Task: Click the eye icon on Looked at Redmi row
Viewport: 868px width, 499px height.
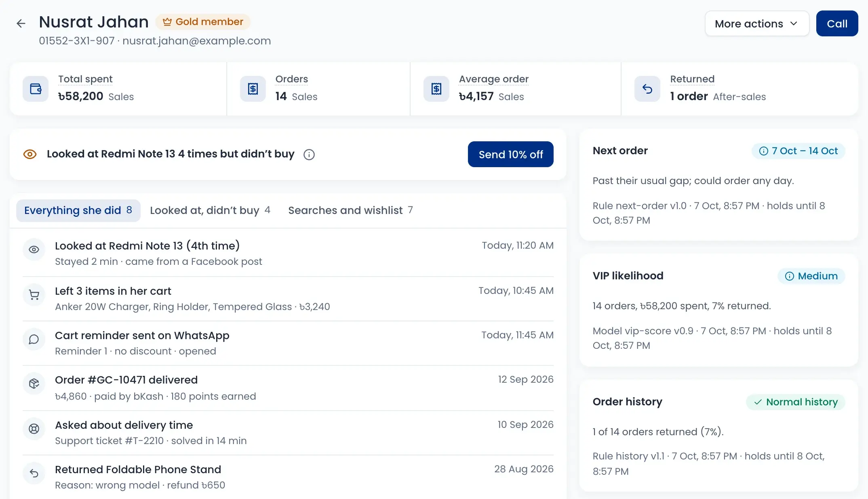Action: (x=34, y=249)
